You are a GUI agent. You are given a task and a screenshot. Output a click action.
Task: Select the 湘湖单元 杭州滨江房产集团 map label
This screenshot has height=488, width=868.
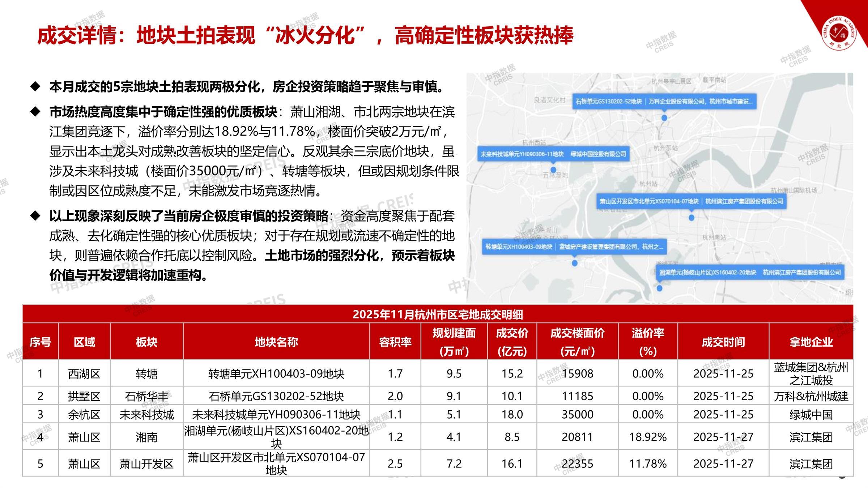750,272
